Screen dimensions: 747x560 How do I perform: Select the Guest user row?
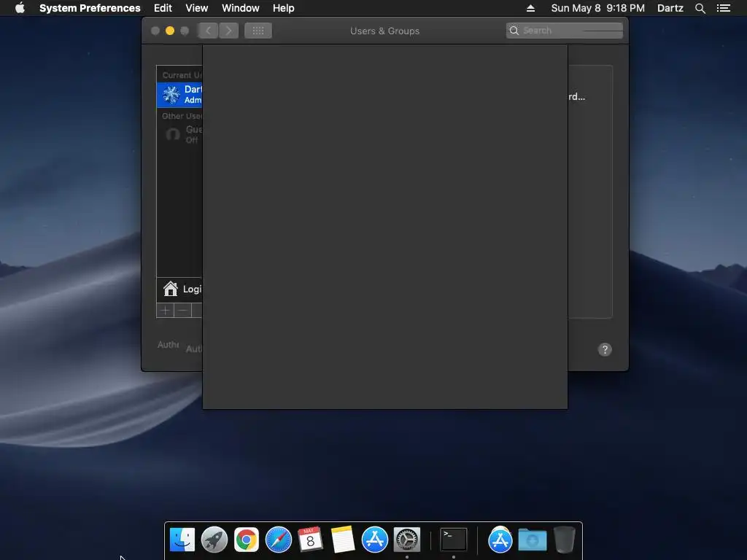(179, 134)
